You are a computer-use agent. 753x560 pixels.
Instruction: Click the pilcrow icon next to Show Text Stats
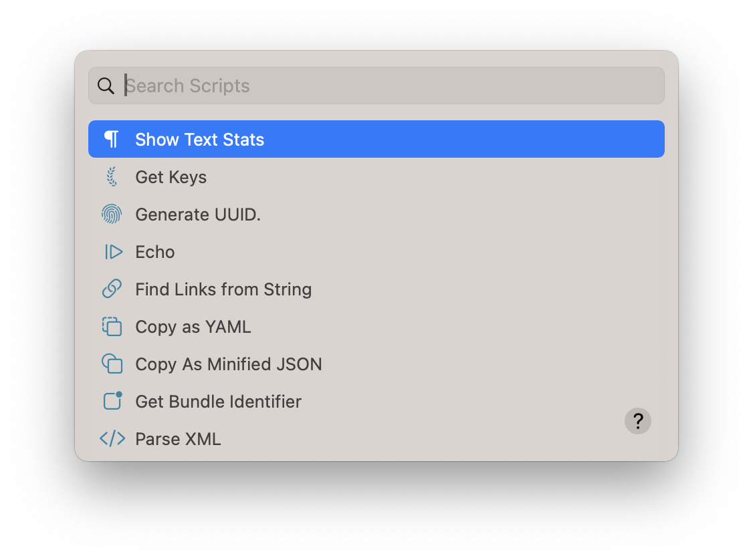(x=112, y=139)
